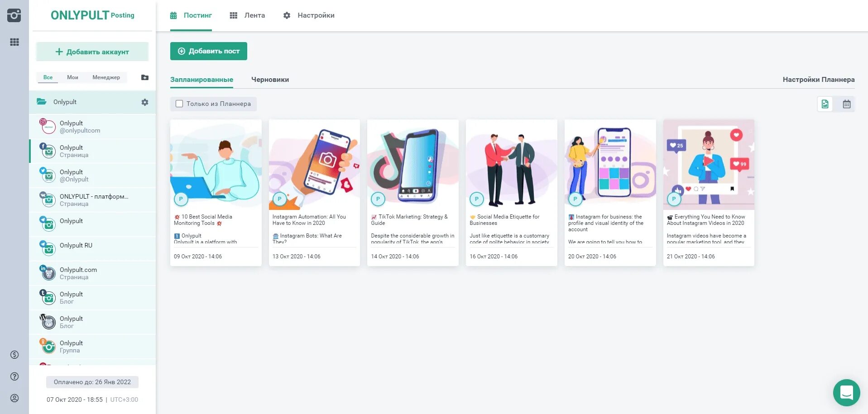
Task: Open the TikTok Marketing post thumbnail
Action: 413,165
